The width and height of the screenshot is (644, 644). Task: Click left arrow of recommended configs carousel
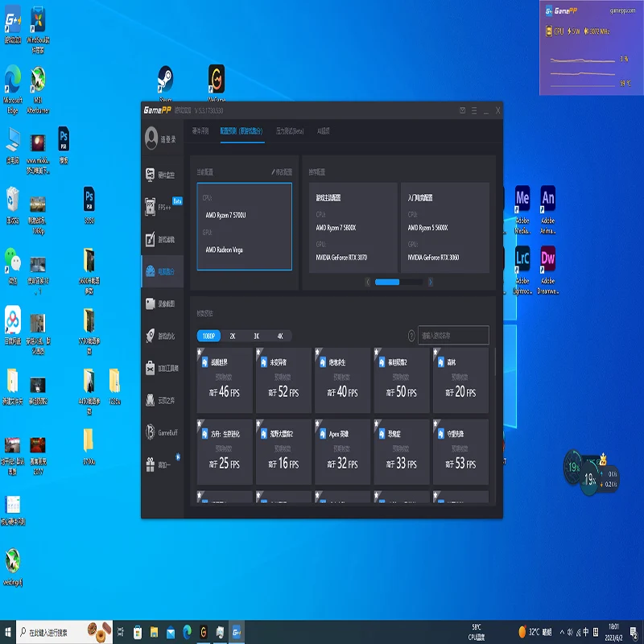(369, 282)
